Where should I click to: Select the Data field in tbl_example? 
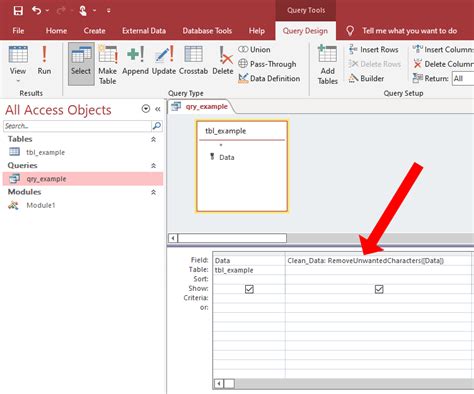coord(227,157)
